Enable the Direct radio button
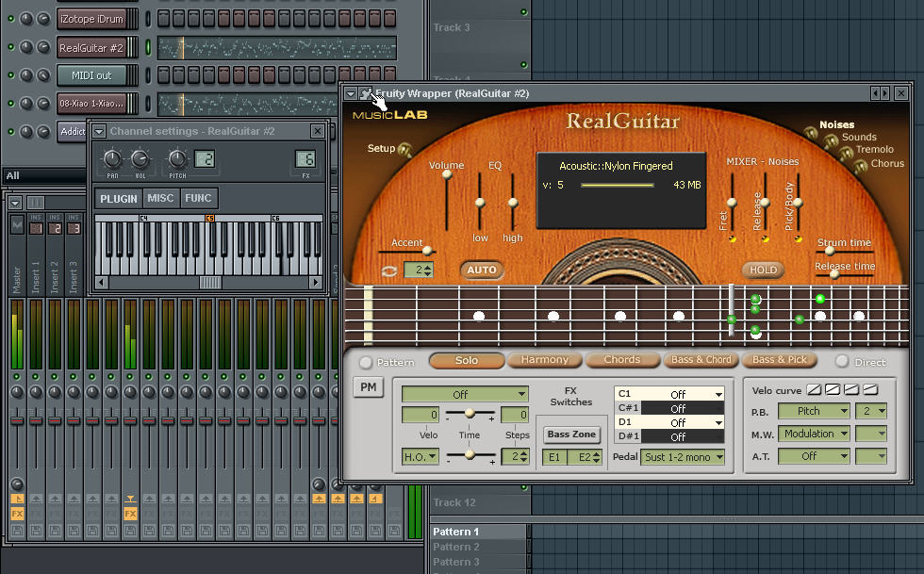The height and width of the screenshot is (574, 924). coord(841,361)
